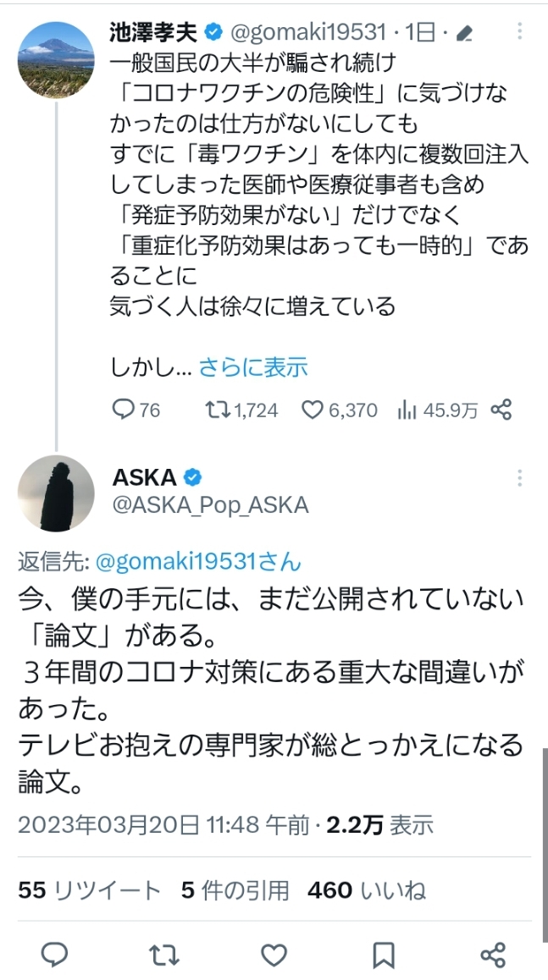The image size is (548, 980).
Task: Open more options menu on 池澤孝夫's tweet
Action: [519, 32]
